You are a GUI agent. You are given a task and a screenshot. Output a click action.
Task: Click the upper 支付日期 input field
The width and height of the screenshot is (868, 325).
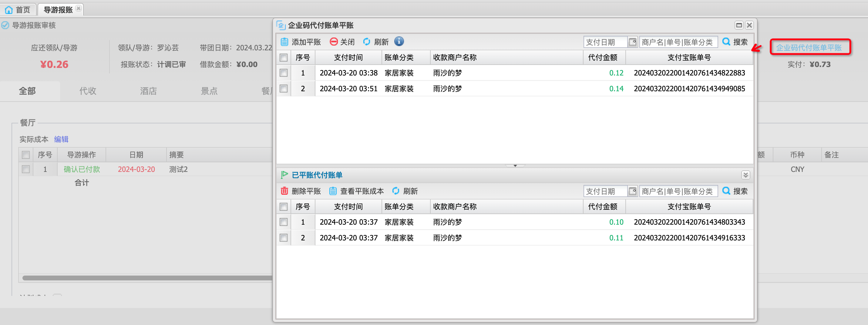coord(606,42)
